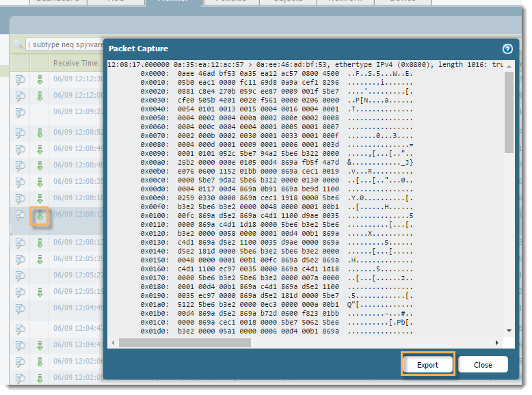This screenshot has width=532, height=395.
Task: Click hex offset 0x0160 line
Action: (x=276, y=269)
